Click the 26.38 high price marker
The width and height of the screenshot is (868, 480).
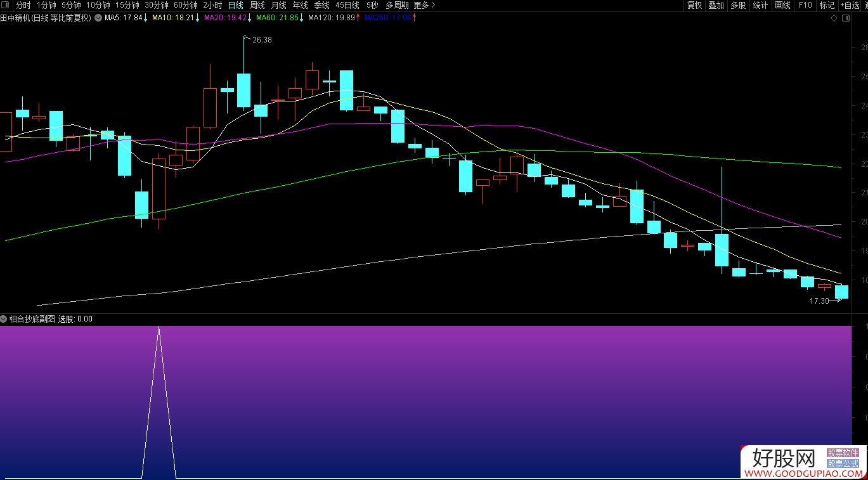tap(262, 39)
